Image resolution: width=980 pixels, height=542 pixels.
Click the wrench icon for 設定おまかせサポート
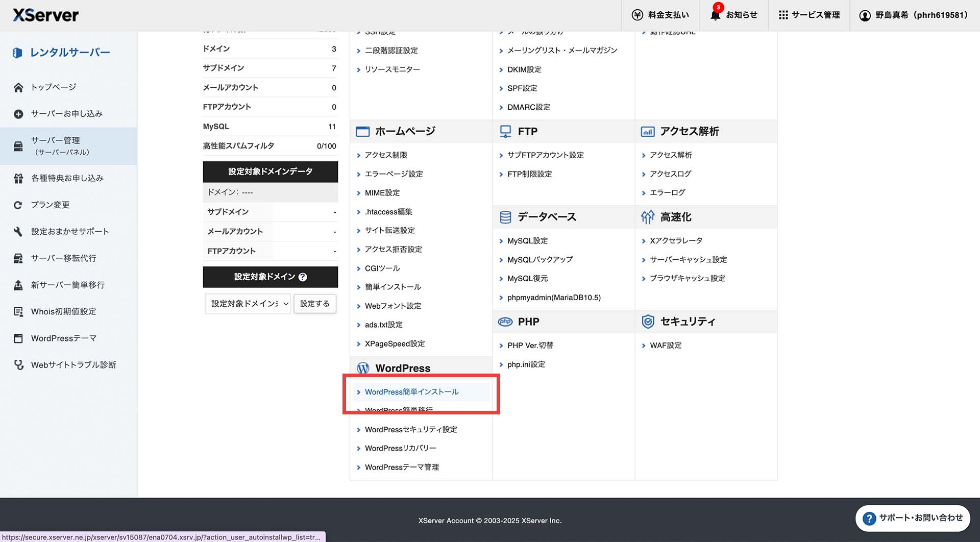click(18, 232)
